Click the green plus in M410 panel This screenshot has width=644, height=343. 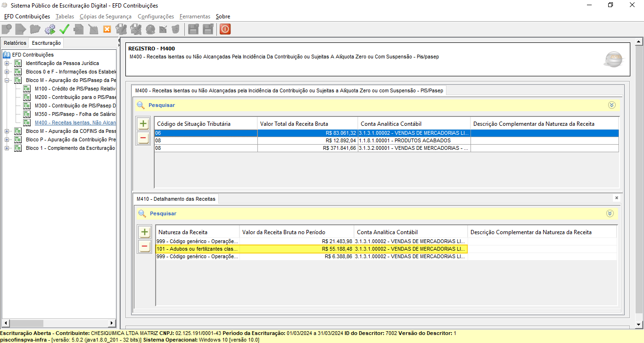pyautogui.click(x=145, y=232)
